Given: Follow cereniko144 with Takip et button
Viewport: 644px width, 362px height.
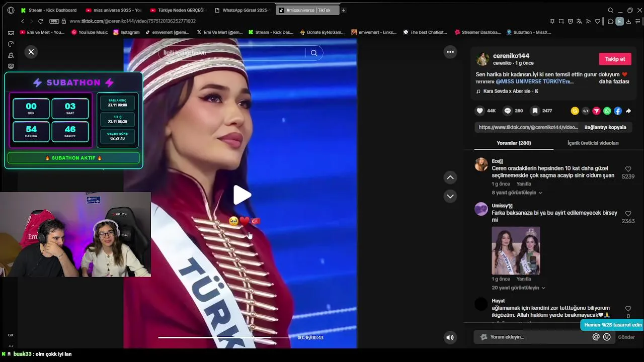Looking at the screenshot, I should coord(615,59).
